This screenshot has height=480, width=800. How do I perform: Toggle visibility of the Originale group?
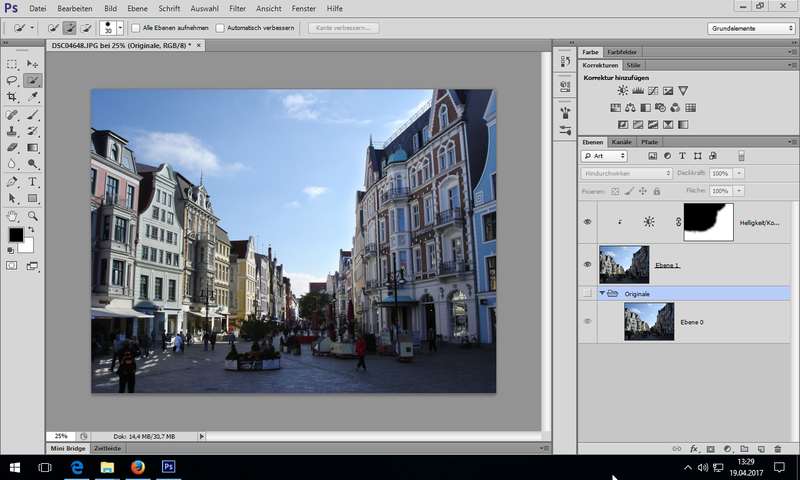pyautogui.click(x=587, y=293)
